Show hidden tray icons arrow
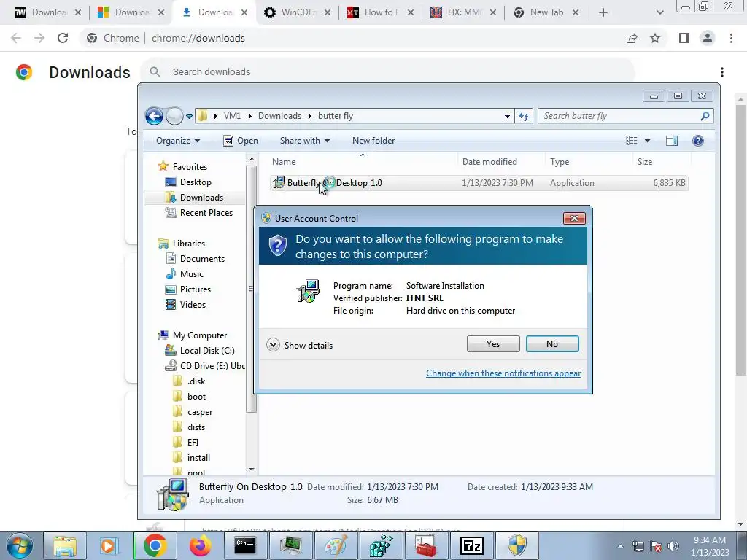747x560 pixels. (620, 546)
